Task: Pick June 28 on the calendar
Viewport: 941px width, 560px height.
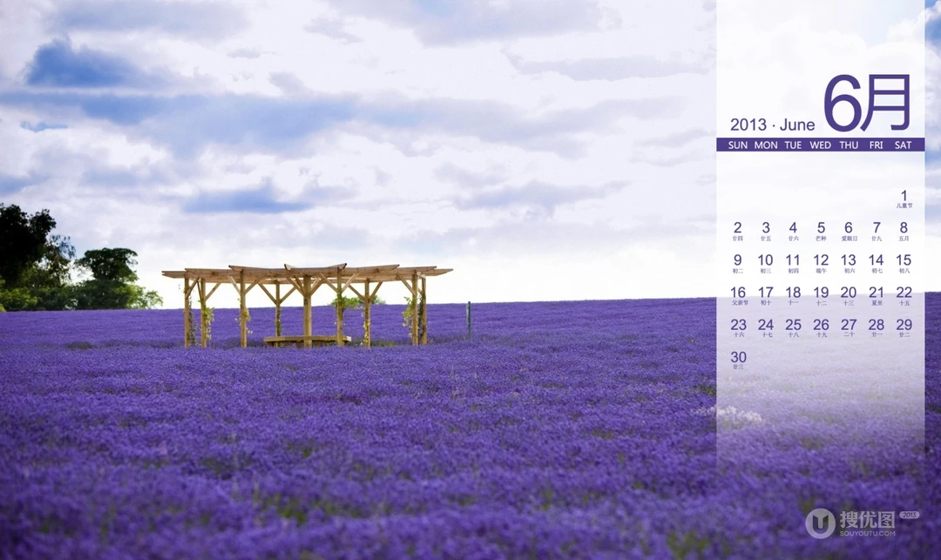Action: click(877, 327)
